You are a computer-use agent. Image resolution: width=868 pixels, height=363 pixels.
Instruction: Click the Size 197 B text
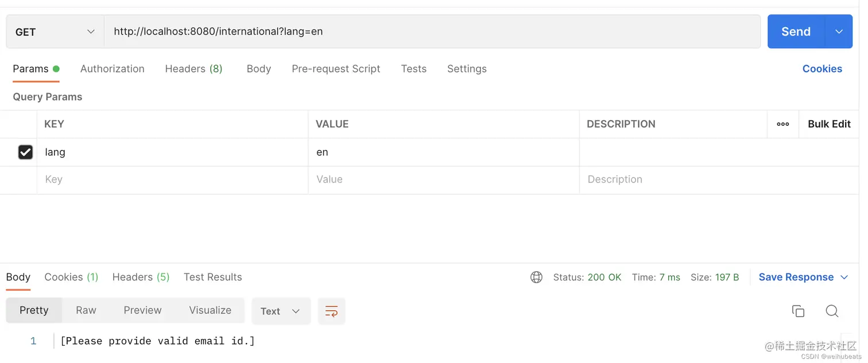tap(715, 277)
